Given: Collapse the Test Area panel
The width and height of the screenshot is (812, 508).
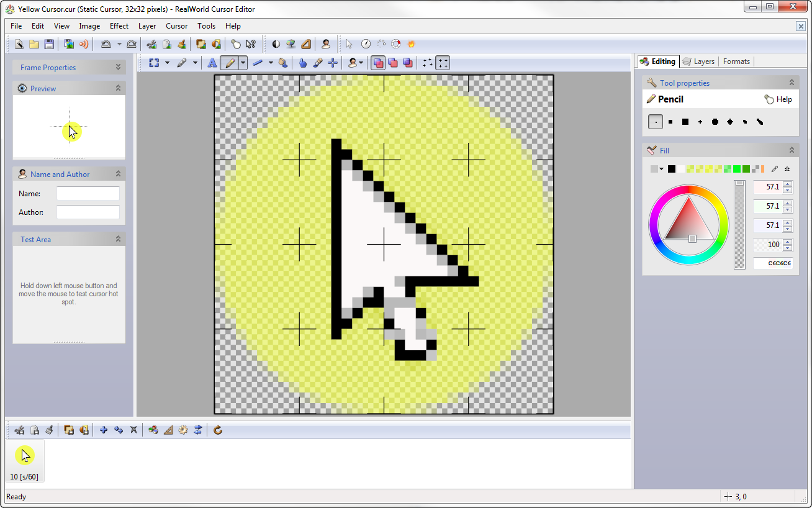Looking at the screenshot, I should tap(118, 239).
